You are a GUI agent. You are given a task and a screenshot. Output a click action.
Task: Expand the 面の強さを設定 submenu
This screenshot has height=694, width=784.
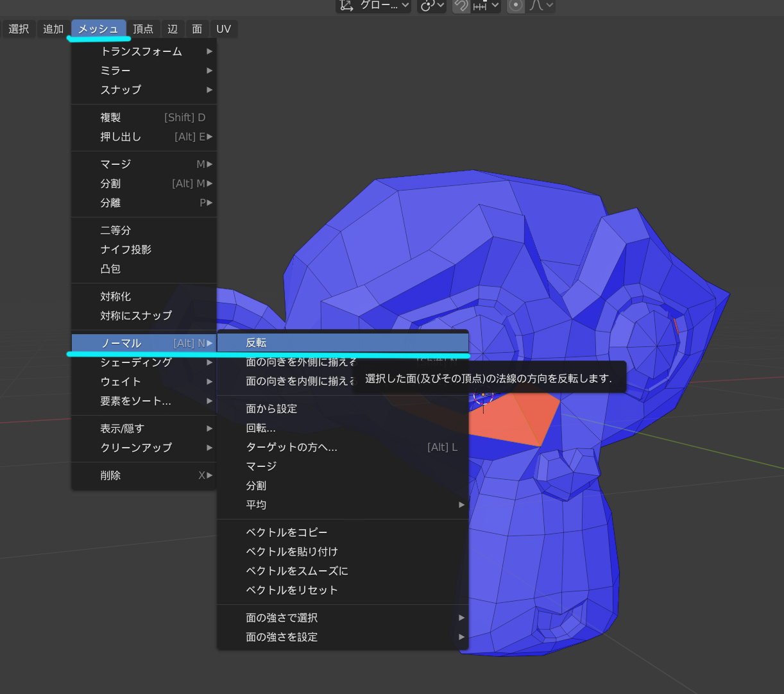(343, 637)
